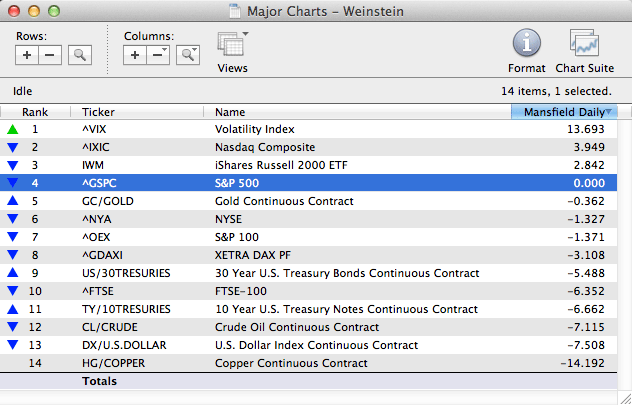
Task: Click the Rank column header
Action: click(x=38, y=112)
